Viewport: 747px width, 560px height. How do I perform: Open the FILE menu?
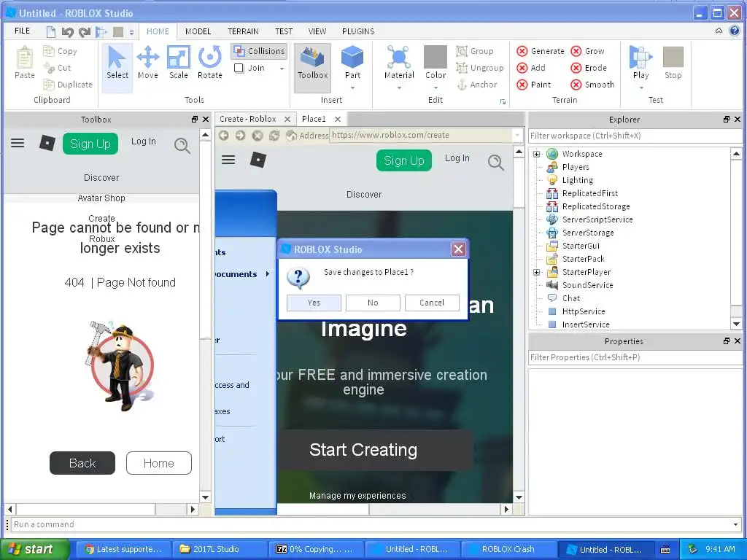23,31
